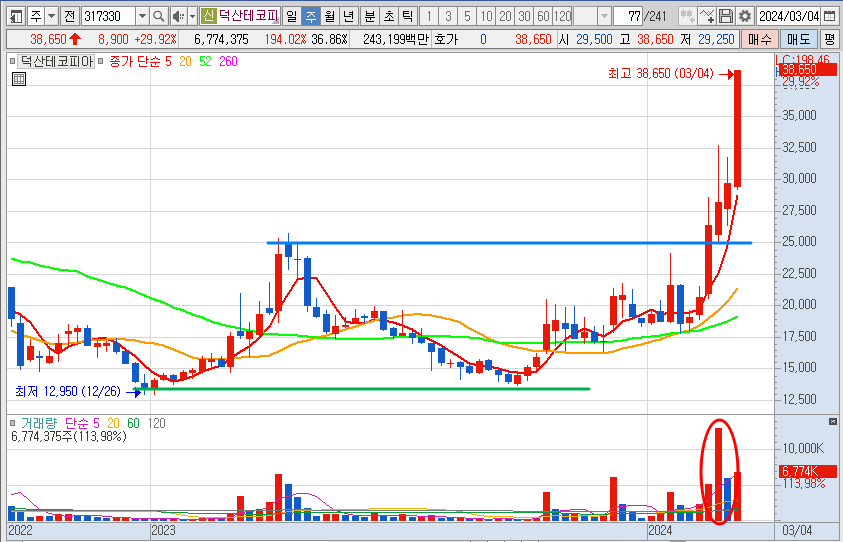This screenshot has height=542, width=843.
Task: Click the orange 20 price moving average label
Action: 185,61
